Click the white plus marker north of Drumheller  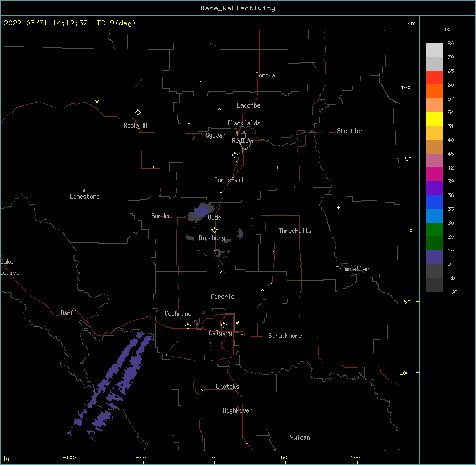tap(338, 207)
